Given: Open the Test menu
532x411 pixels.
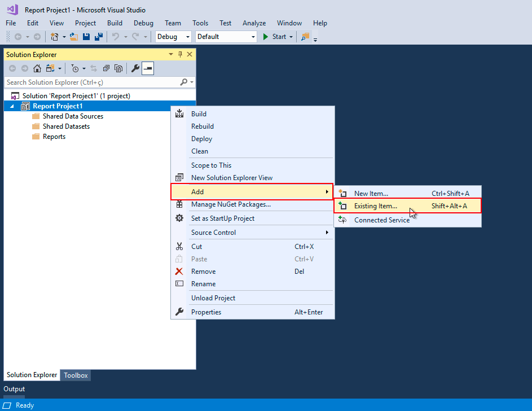Looking at the screenshot, I should pyautogui.click(x=225, y=23).
